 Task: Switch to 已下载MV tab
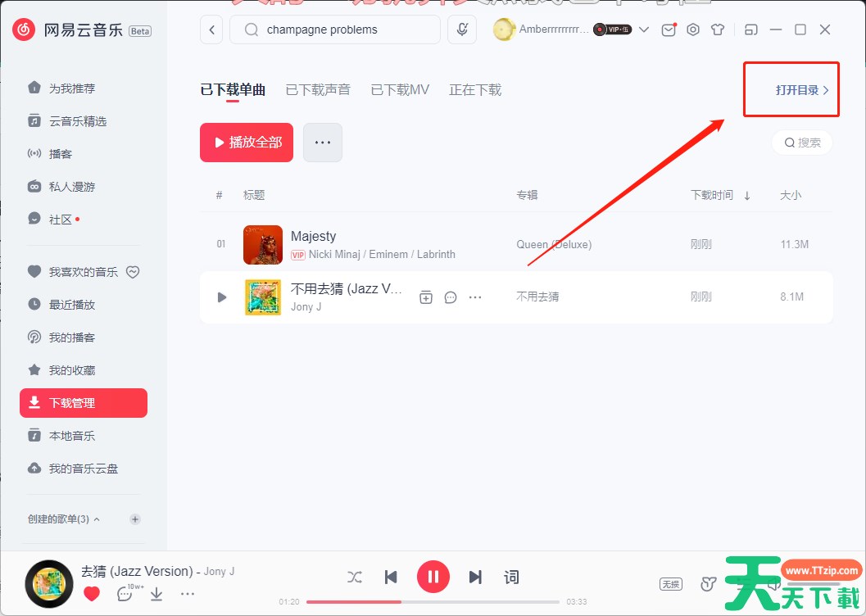[400, 90]
